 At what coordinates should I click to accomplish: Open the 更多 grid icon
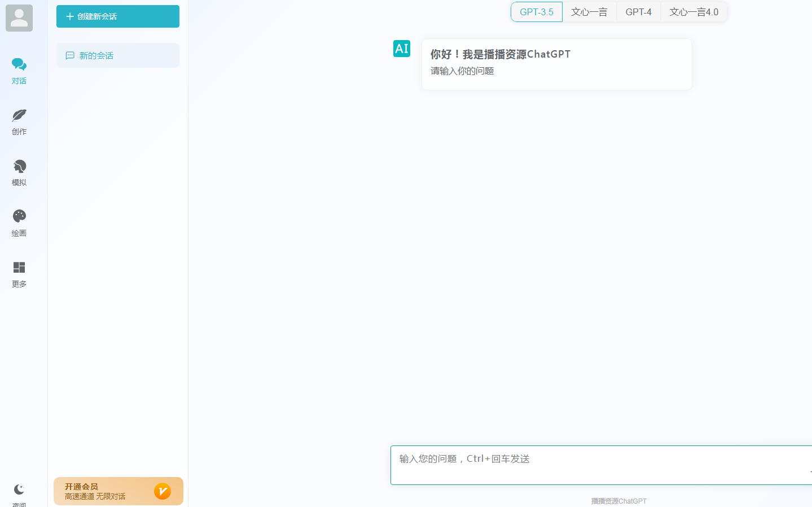[x=19, y=267]
